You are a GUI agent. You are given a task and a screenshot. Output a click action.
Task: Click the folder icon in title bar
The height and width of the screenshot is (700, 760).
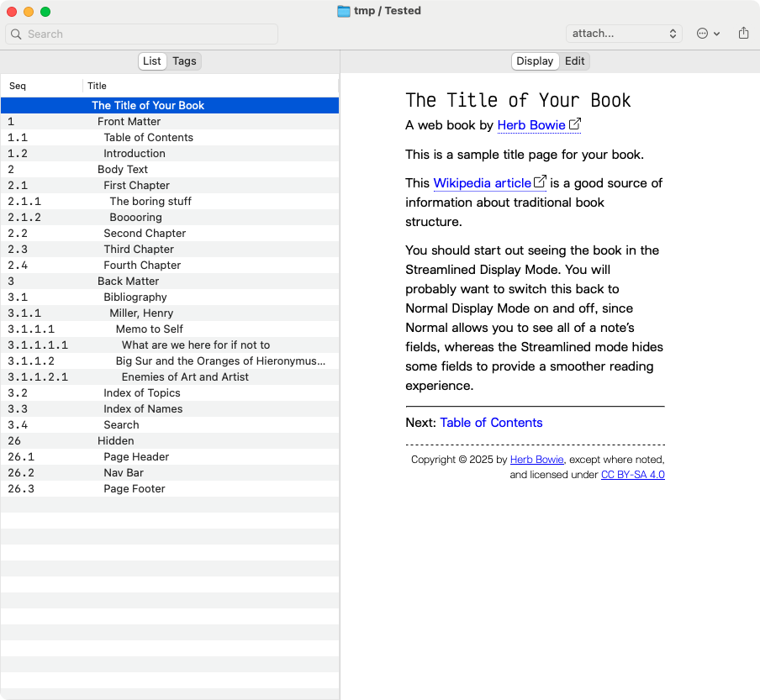pyautogui.click(x=343, y=11)
